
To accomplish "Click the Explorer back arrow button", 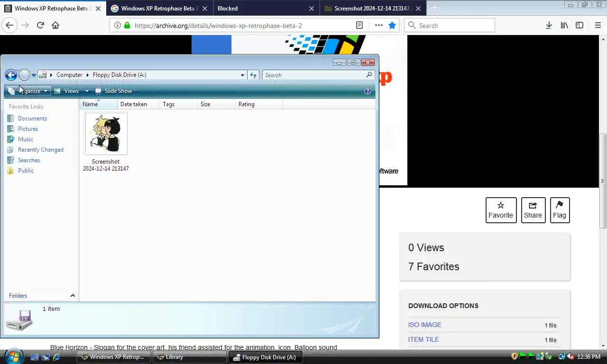I will 11,75.
